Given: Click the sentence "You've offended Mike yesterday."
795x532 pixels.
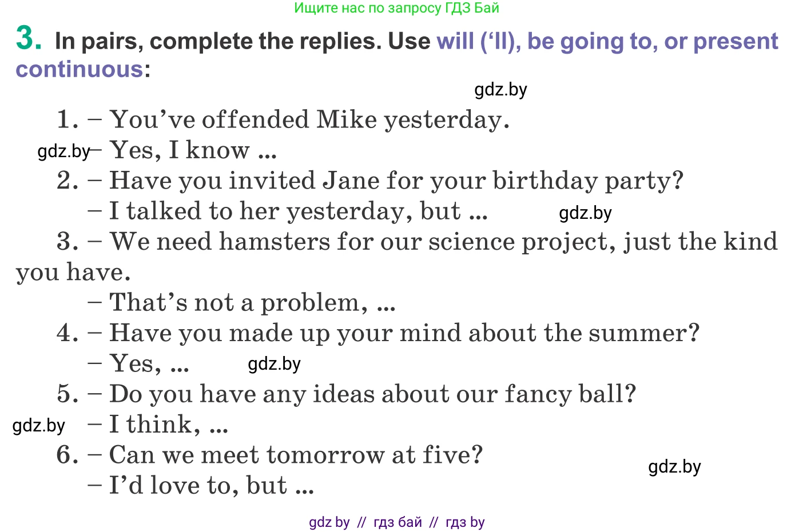Looking at the screenshot, I should click(x=309, y=120).
